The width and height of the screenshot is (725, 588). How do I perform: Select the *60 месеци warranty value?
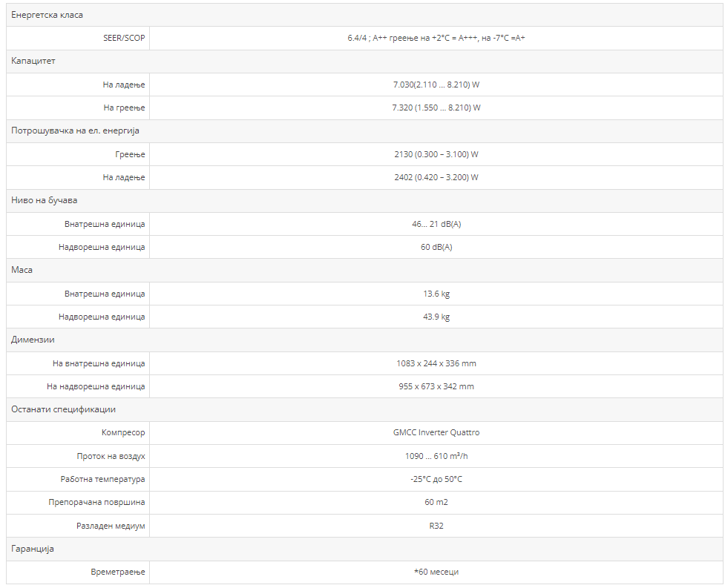point(436,572)
